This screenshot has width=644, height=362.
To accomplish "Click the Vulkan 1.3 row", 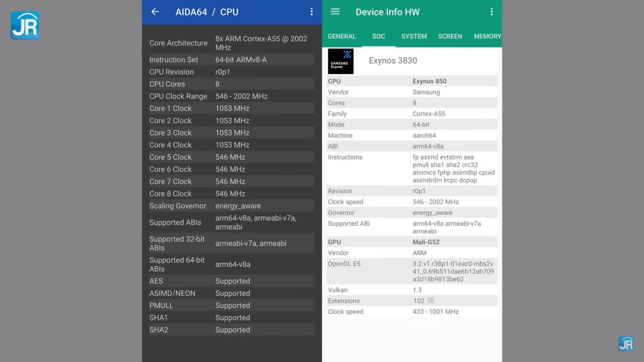I will pyautogui.click(x=412, y=290).
